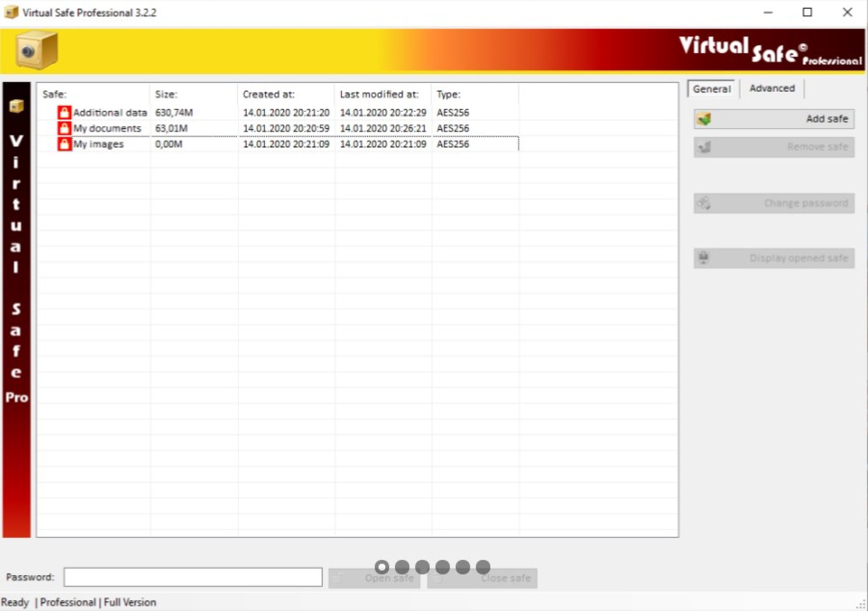Click inside the Password input field
This screenshot has height=611, width=868.
193,577
